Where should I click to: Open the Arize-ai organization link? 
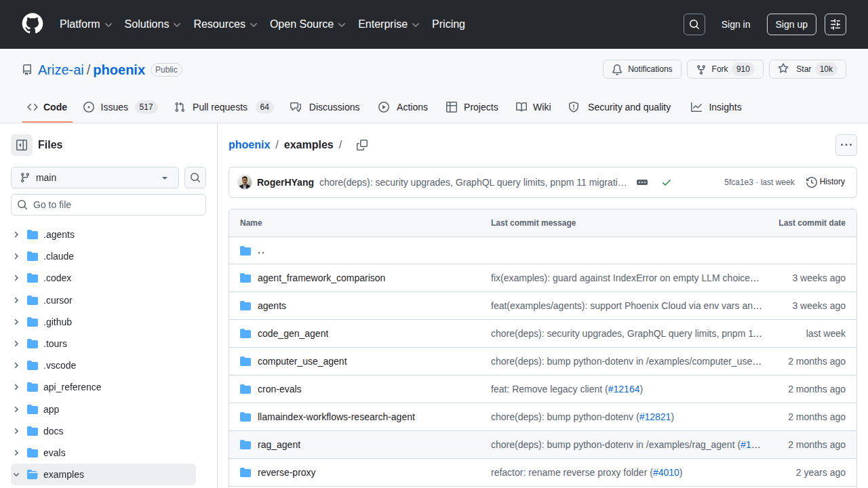pos(61,70)
